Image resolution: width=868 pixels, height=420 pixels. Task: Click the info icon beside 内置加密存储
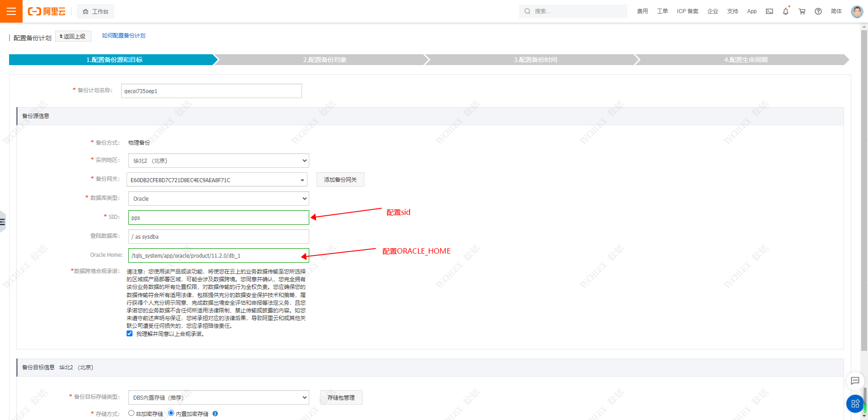click(x=215, y=414)
